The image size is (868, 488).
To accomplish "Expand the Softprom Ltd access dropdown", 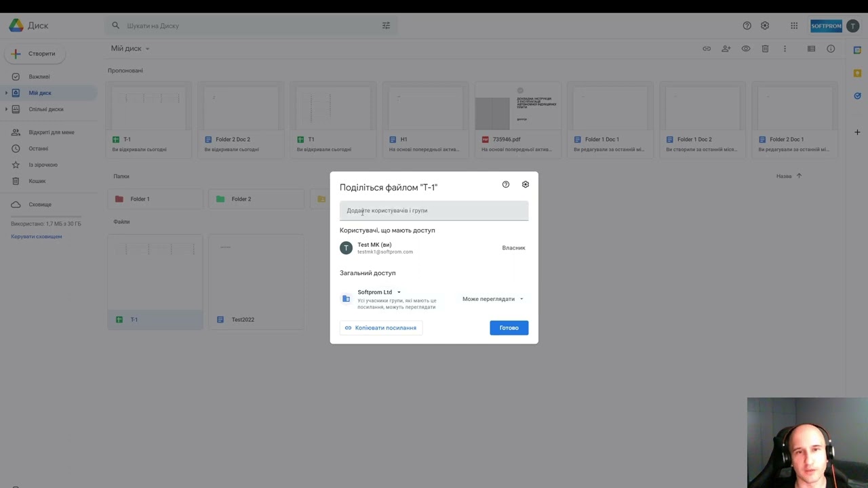I will tap(380, 292).
